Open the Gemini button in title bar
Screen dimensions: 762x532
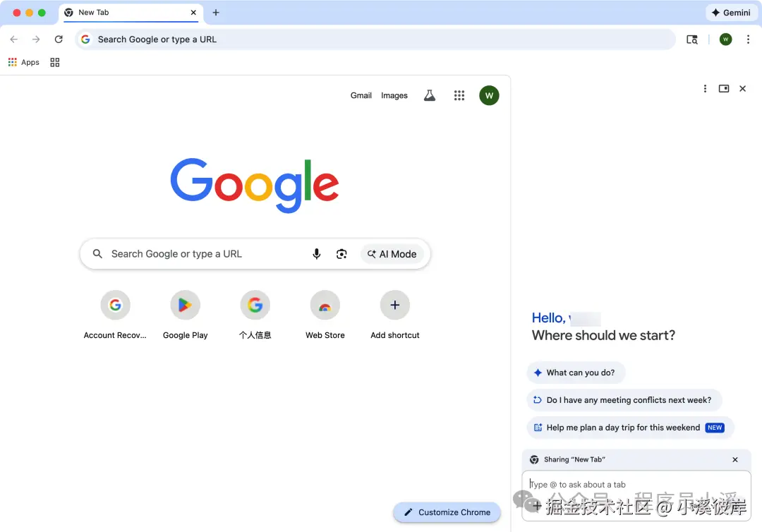[x=731, y=13]
